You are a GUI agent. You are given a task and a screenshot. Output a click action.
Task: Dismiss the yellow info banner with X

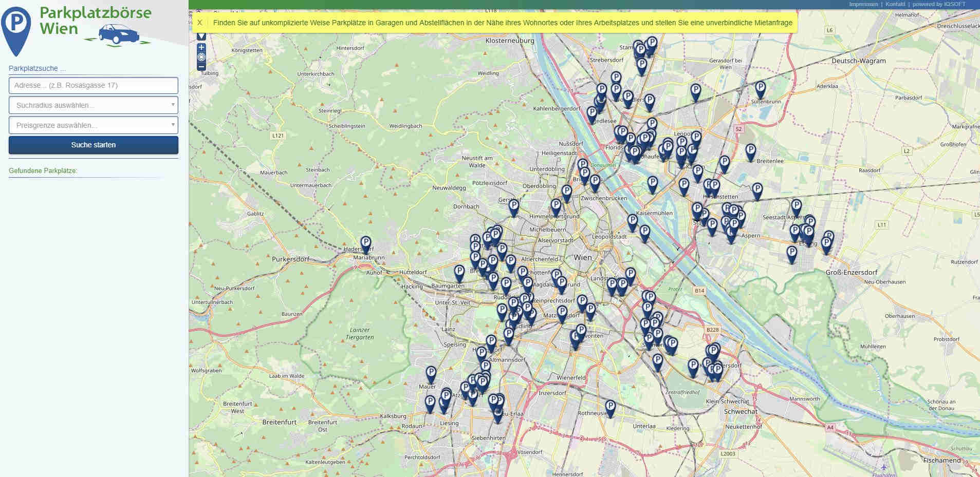pos(200,23)
